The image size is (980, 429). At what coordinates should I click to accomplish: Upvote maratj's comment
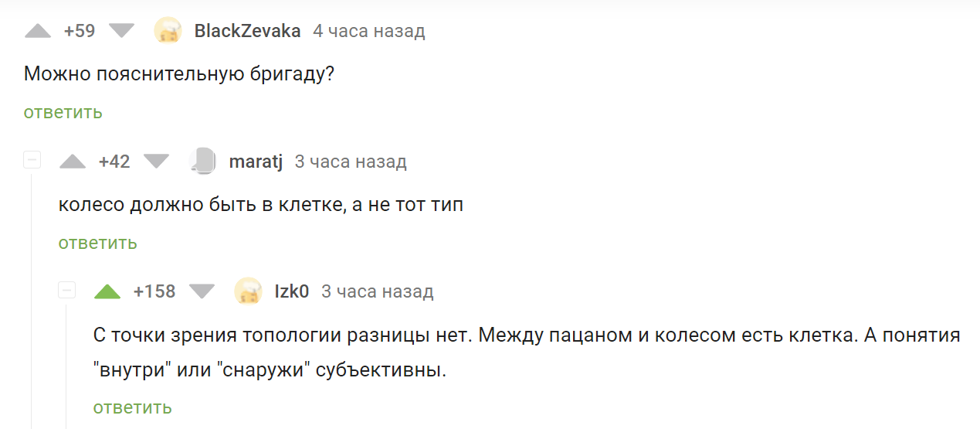(73, 162)
